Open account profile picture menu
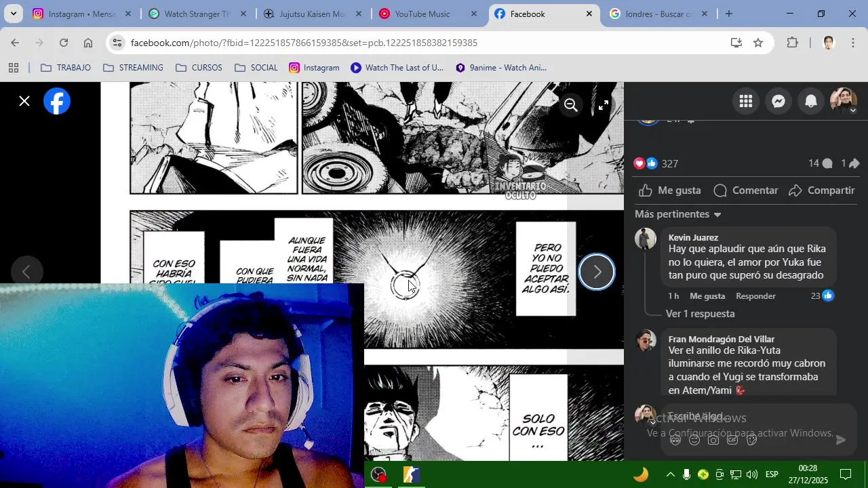The image size is (868, 488). tap(844, 102)
